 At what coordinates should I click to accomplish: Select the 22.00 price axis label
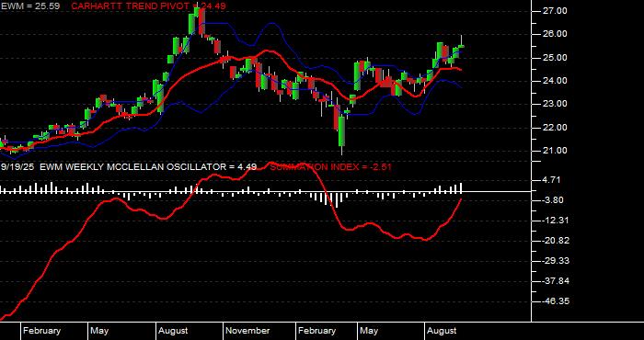click(556, 128)
